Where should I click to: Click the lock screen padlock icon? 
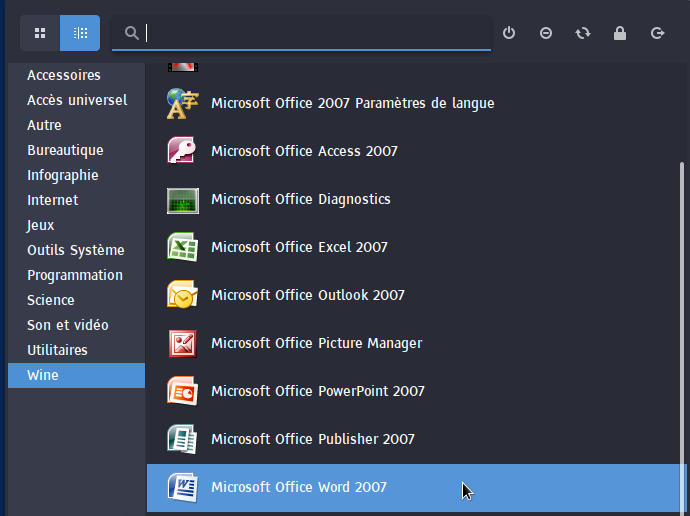click(620, 33)
